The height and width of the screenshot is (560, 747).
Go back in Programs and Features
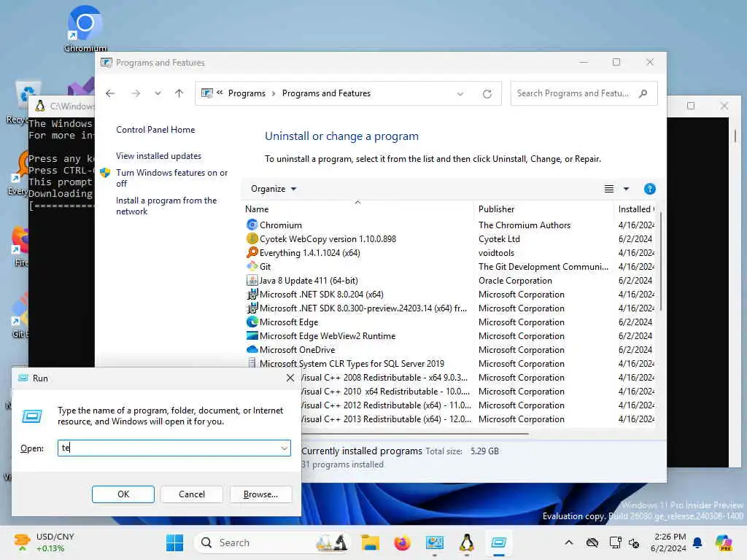[110, 93]
